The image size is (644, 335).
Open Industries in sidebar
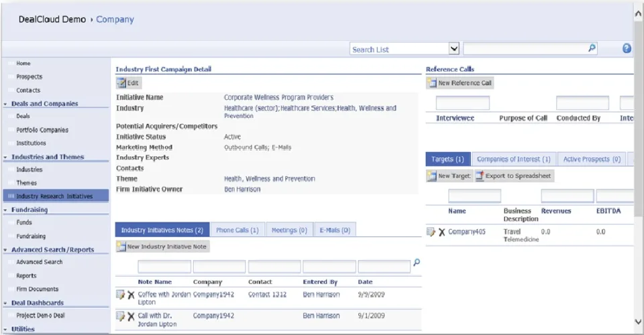[x=29, y=170]
